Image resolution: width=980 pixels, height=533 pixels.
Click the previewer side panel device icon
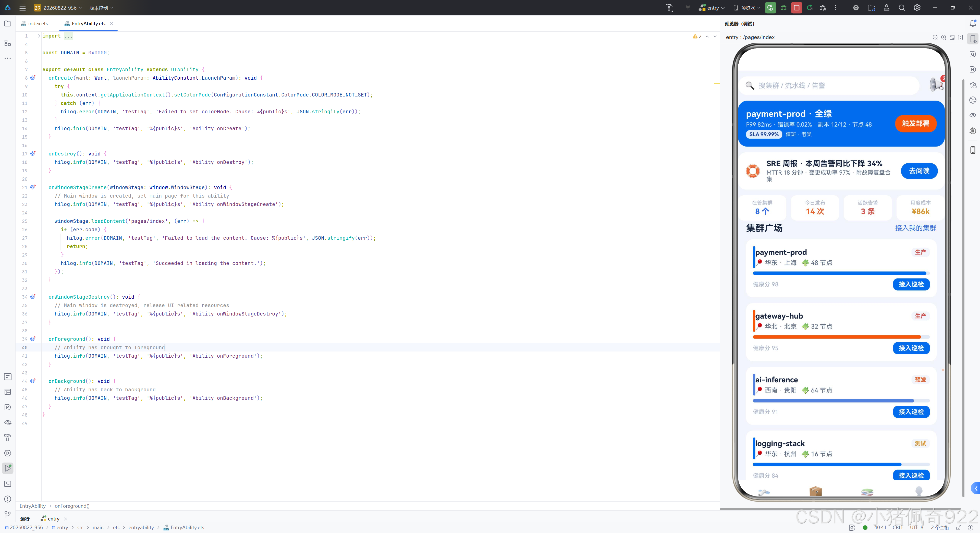[x=973, y=39]
